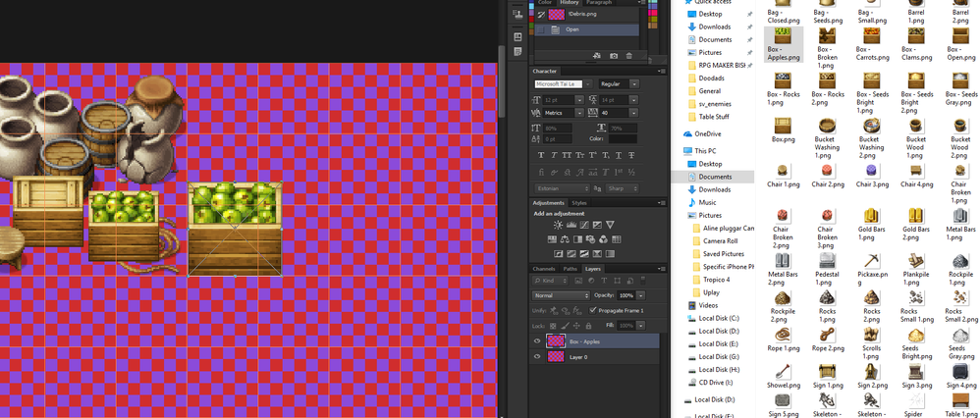
Task: Lock all on the layer with padlock icon
Action: pyautogui.click(x=587, y=326)
